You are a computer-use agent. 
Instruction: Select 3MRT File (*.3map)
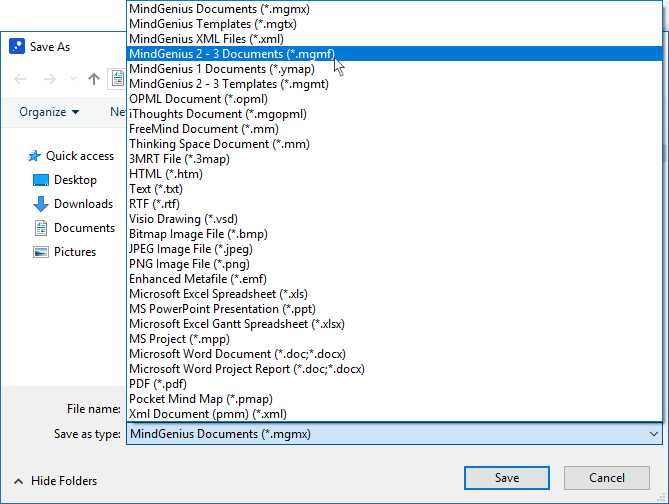(394, 159)
